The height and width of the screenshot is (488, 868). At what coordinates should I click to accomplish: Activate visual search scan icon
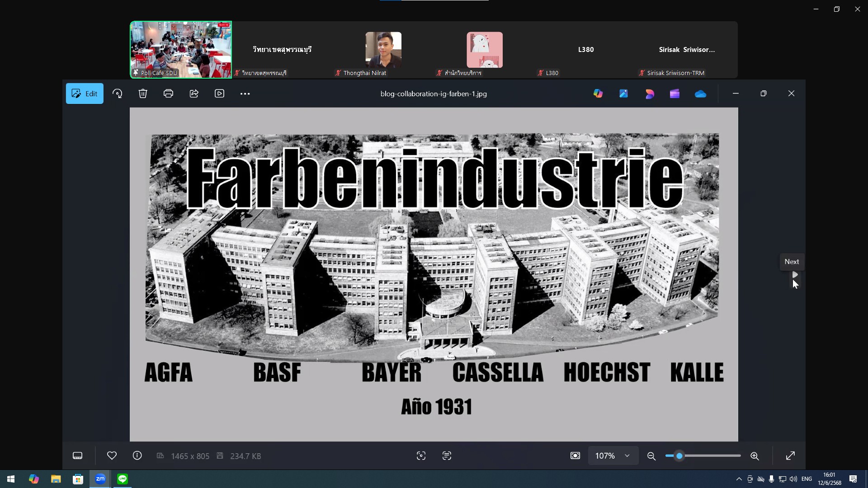coord(421,456)
